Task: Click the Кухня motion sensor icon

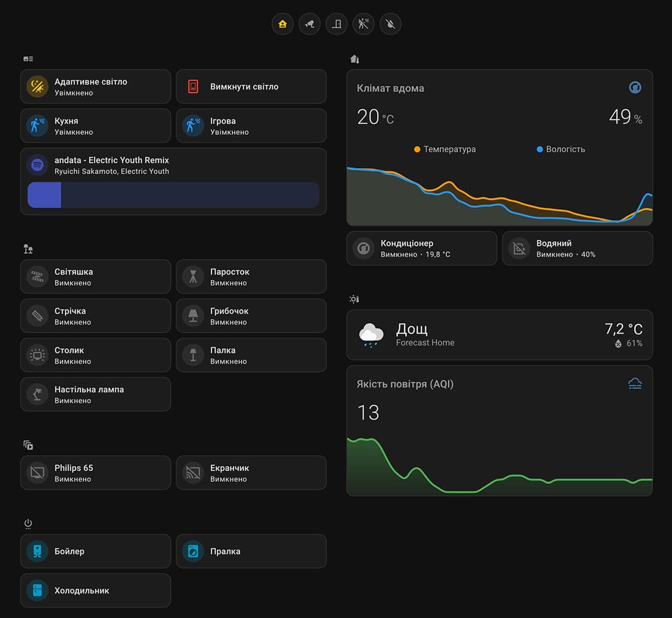Action: point(37,126)
